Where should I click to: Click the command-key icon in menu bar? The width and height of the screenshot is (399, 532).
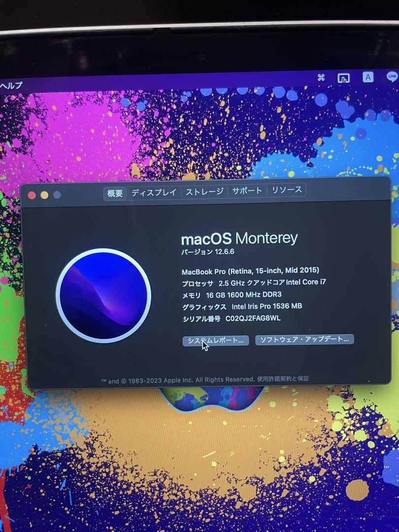point(321,78)
